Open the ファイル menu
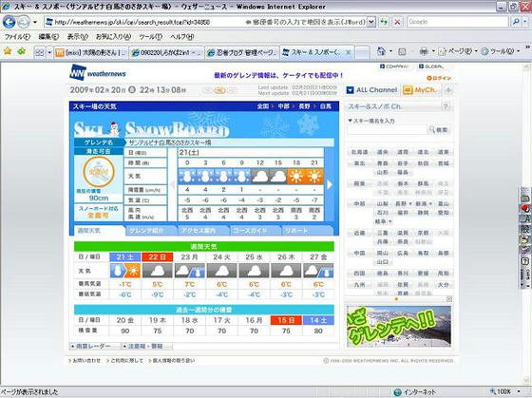Screen dimensions: 532x398 (x=17, y=37)
